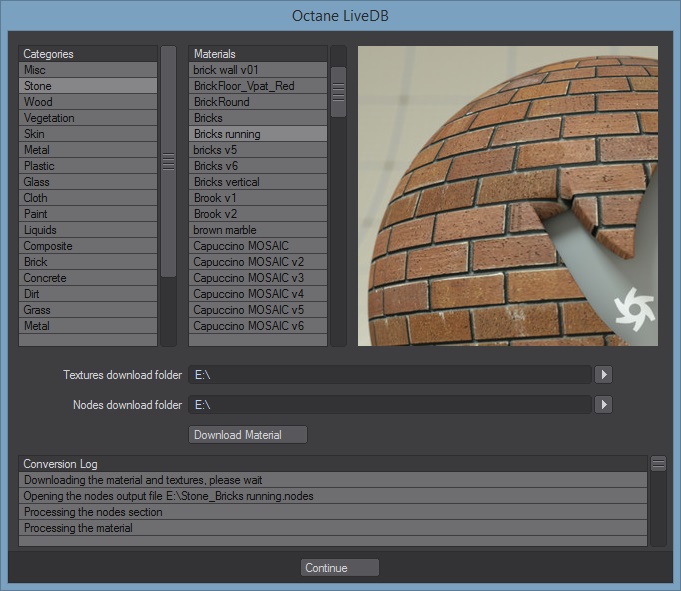
Task: Open the Nodes download folder browse arrow
Action: coord(603,405)
